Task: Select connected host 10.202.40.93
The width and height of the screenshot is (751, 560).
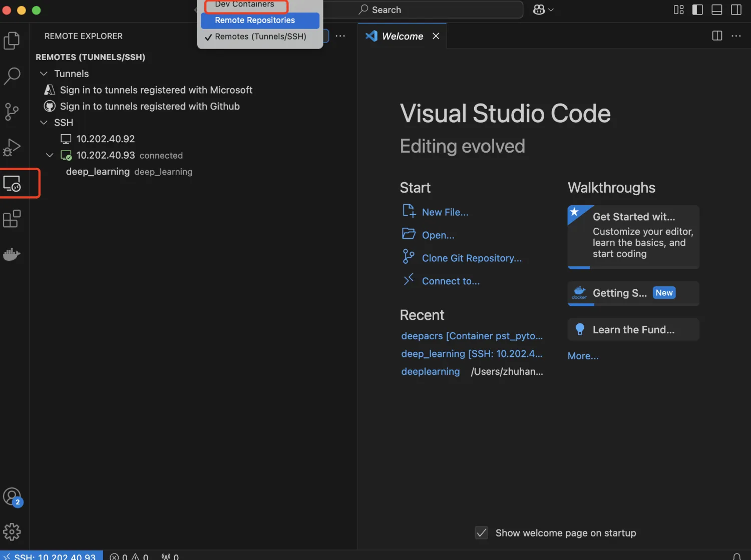Action: pyautogui.click(x=106, y=155)
